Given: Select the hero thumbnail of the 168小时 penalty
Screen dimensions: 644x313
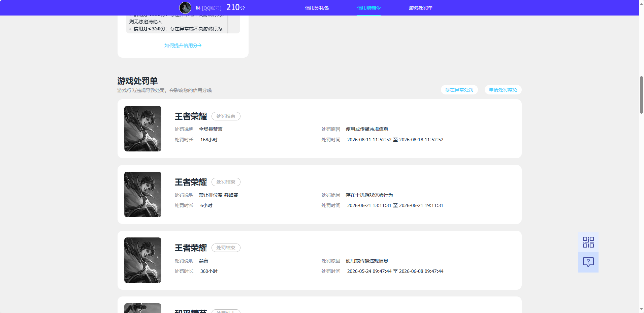Looking at the screenshot, I should tap(143, 129).
